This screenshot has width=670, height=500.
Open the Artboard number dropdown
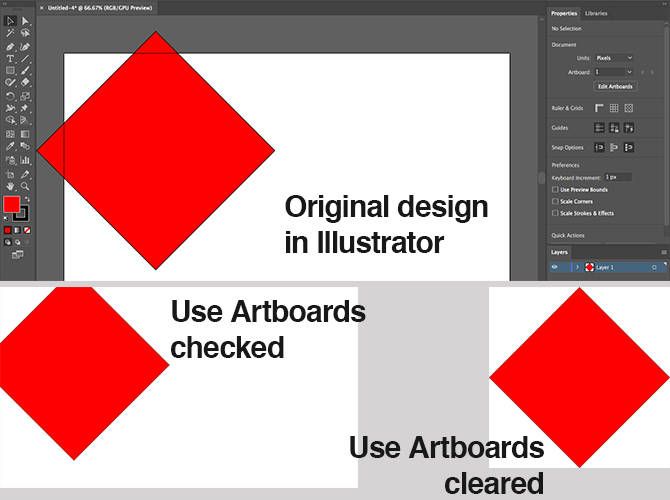tap(614, 72)
